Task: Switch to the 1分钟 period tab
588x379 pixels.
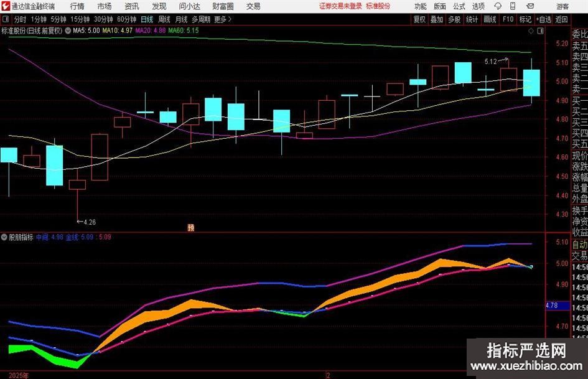Action: [x=39, y=19]
